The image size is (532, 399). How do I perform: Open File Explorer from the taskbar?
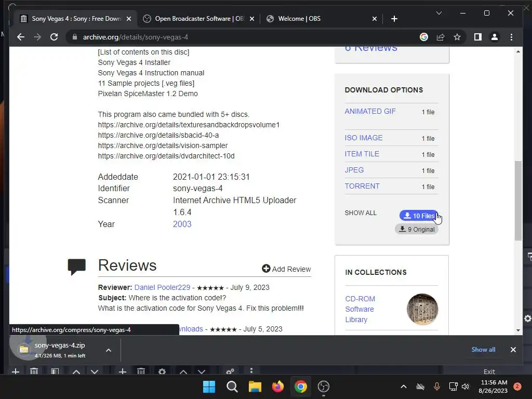(255, 387)
